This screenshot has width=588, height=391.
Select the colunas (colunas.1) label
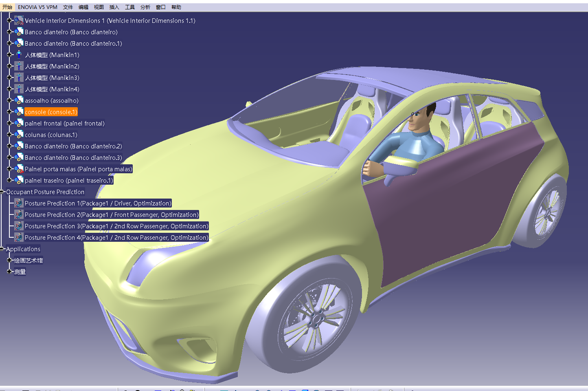51,135
